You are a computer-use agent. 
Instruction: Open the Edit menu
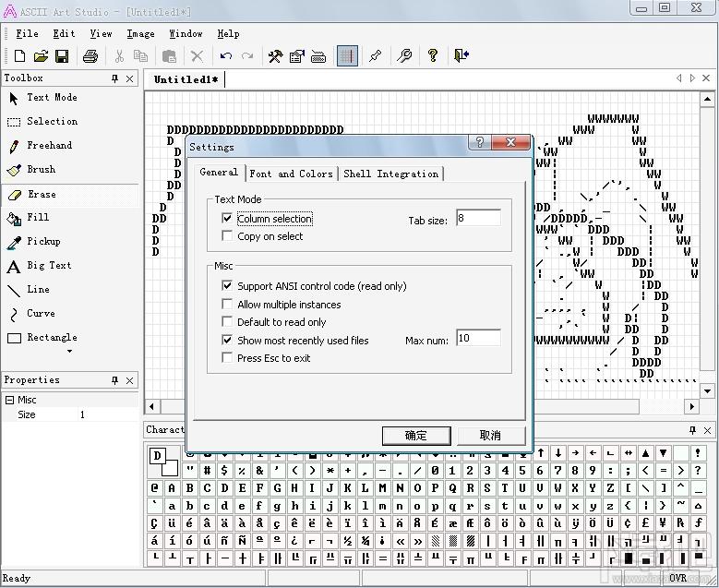[64, 33]
